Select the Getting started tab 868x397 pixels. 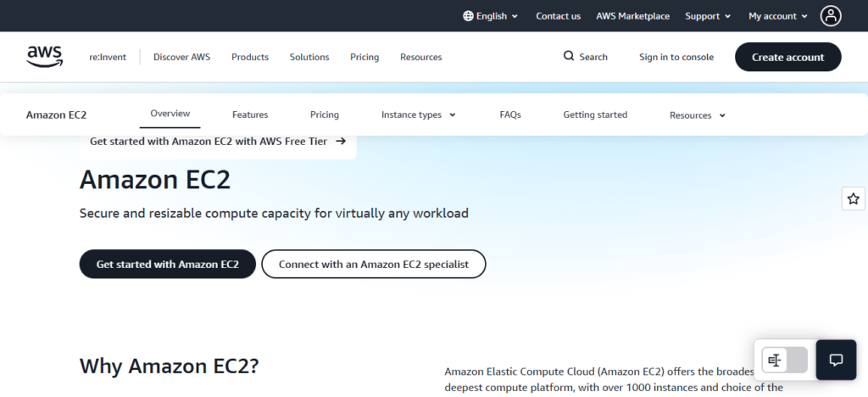595,115
